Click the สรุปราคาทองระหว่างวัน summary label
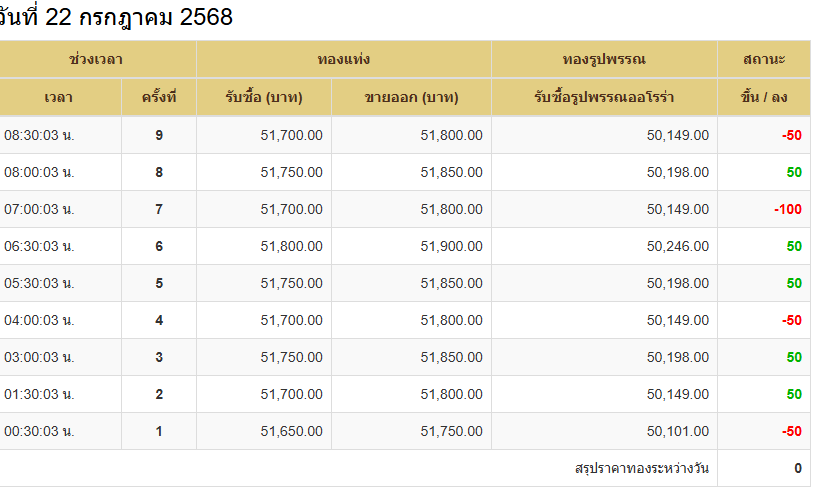Image resolution: width=813 pixels, height=488 pixels. 642,468
